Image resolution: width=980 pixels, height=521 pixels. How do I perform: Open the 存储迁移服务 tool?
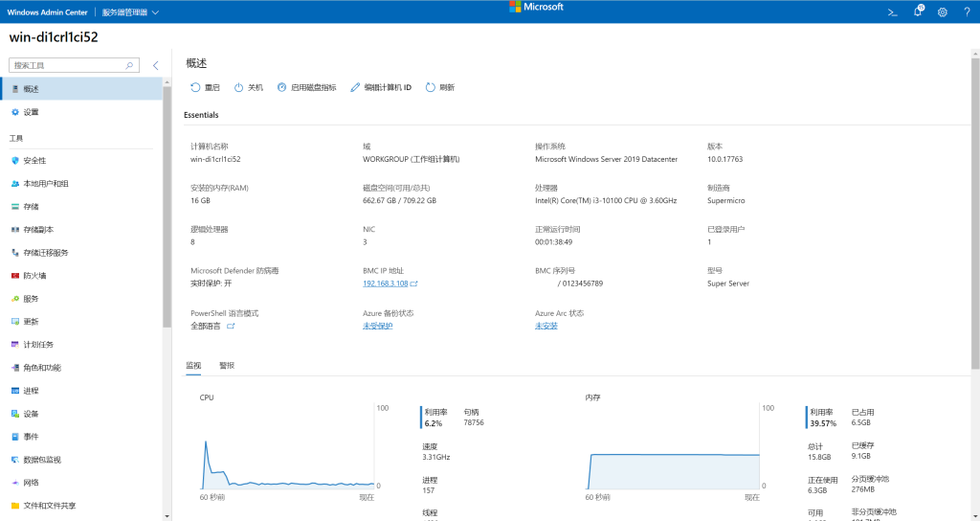click(81, 253)
